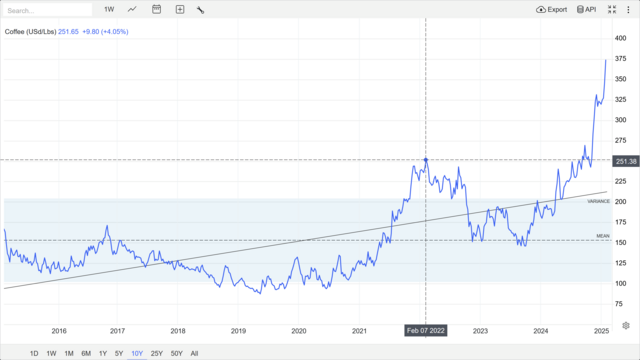Screen dimensions: 640x360
Task: Click the 375 price axis label
Action: pyautogui.click(x=620, y=59)
